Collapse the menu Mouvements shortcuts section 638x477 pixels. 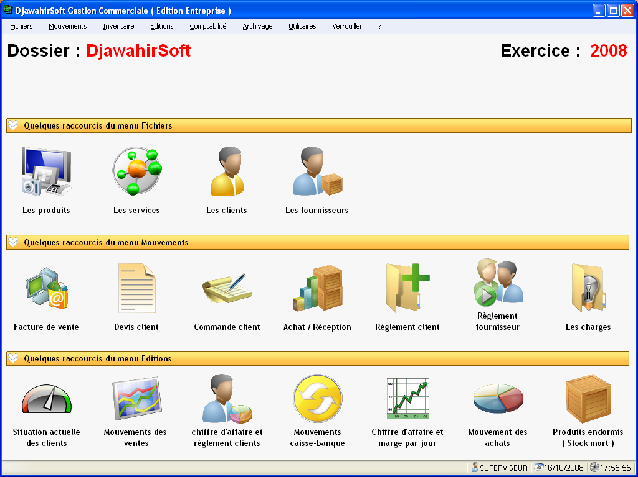(x=13, y=243)
